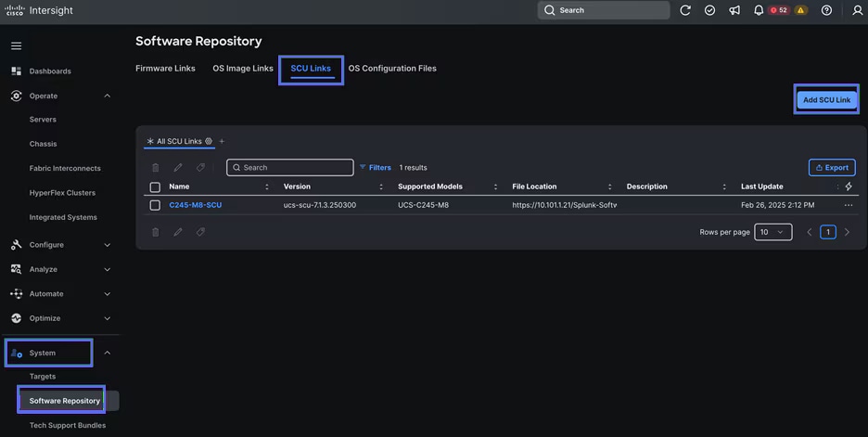Open the notifications bell icon

(759, 10)
